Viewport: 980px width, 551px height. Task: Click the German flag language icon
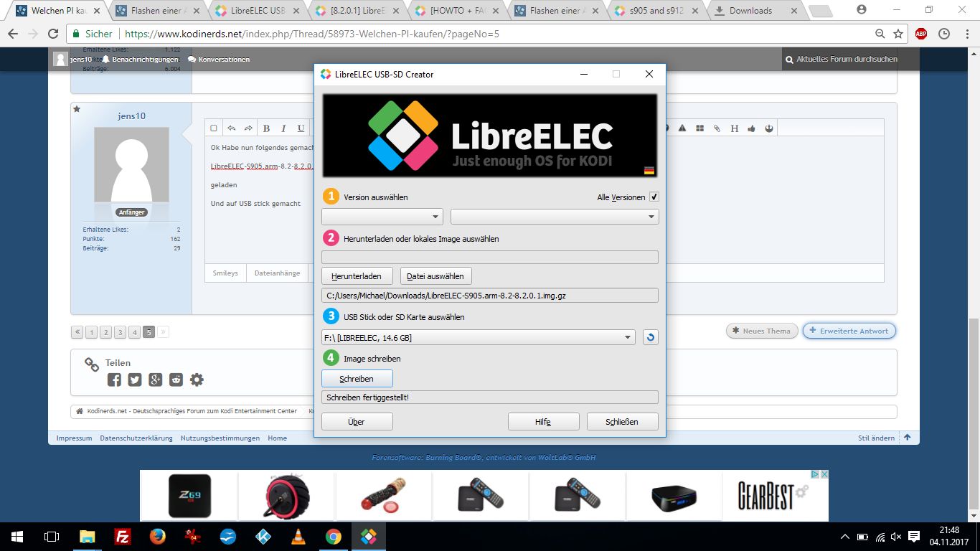pos(649,171)
